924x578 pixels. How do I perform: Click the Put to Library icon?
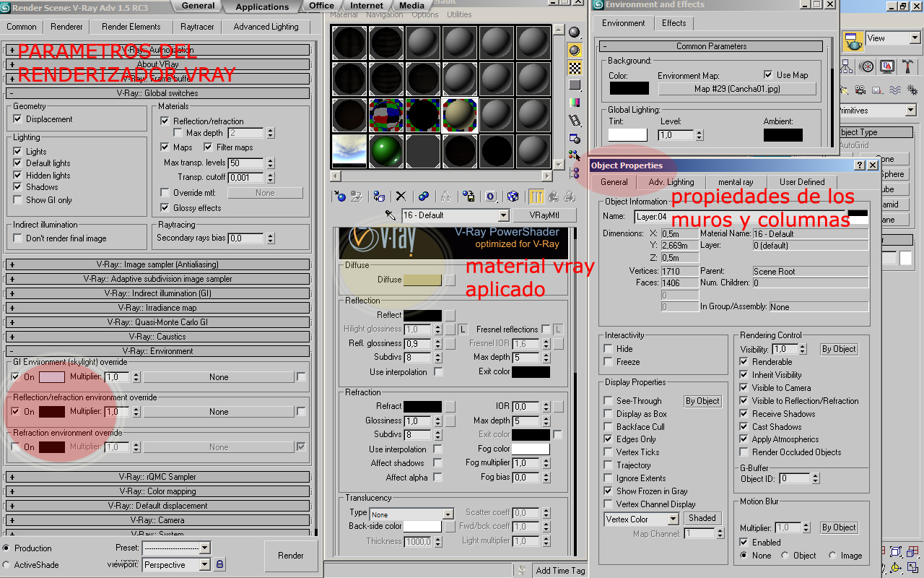tap(468, 196)
